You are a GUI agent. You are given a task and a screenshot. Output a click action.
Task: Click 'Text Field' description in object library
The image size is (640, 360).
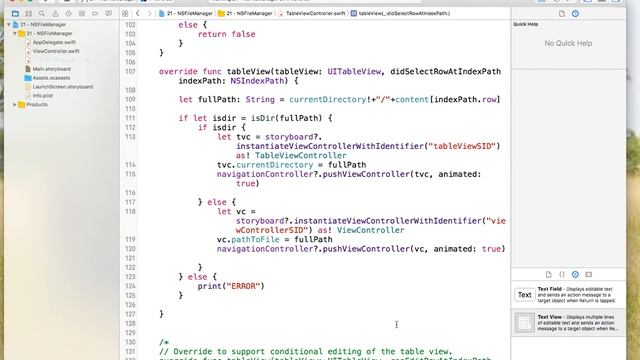click(576, 295)
